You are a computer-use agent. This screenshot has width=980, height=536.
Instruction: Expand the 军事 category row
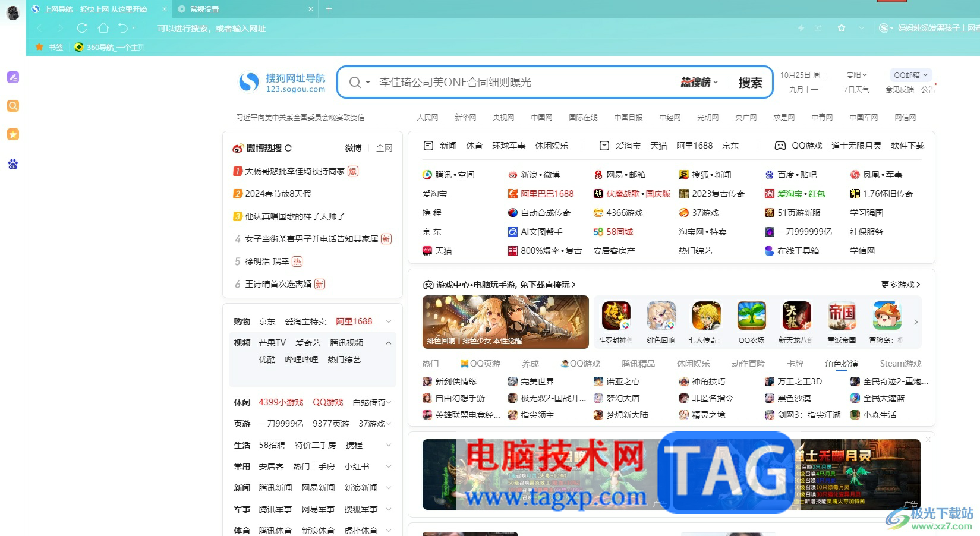point(389,509)
